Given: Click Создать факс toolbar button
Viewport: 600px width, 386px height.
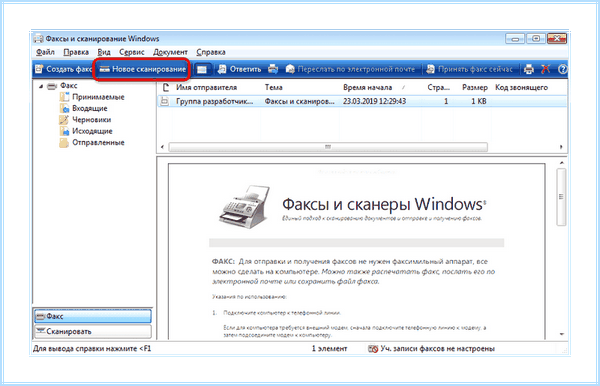Looking at the screenshot, I should tap(64, 69).
